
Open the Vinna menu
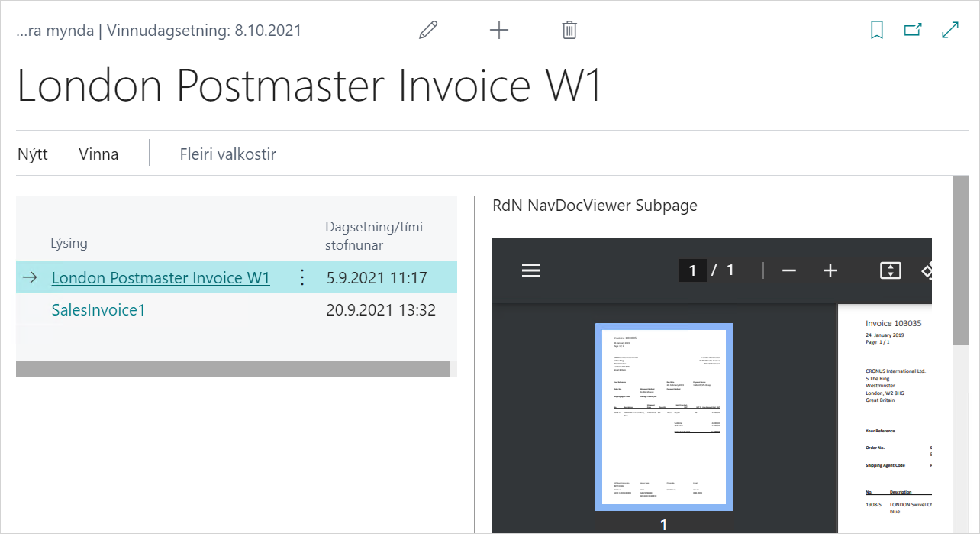[x=98, y=154]
